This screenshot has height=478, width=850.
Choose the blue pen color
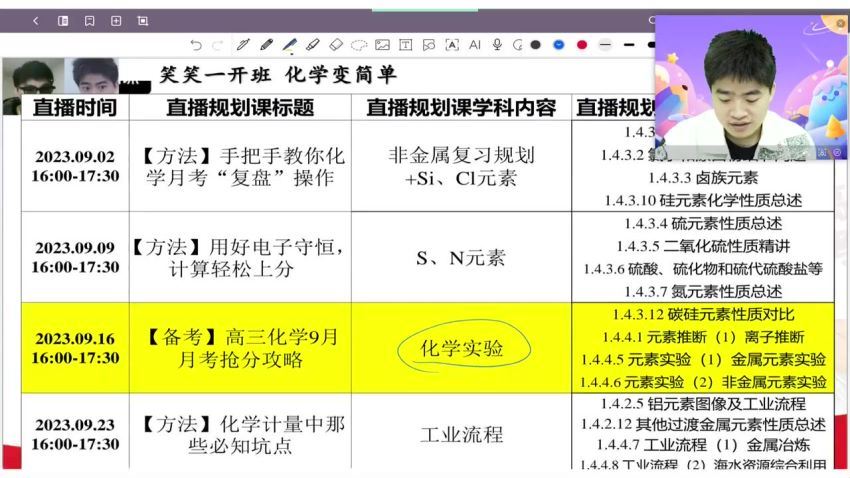coord(559,45)
